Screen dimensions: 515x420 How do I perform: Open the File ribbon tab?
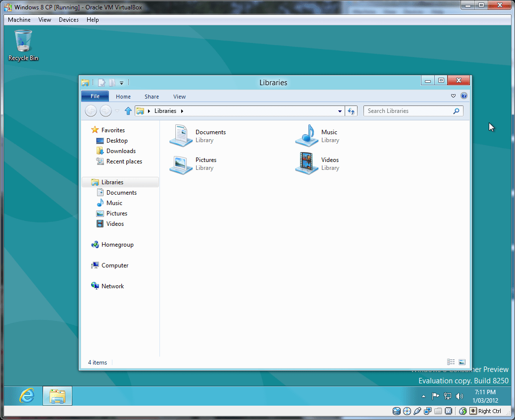point(95,96)
